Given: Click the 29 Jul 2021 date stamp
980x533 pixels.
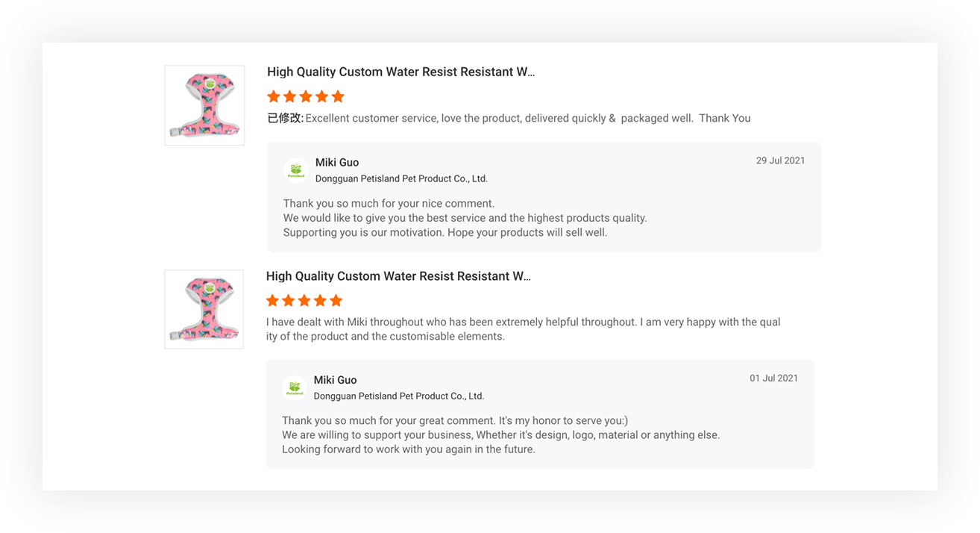Looking at the screenshot, I should click(x=780, y=160).
